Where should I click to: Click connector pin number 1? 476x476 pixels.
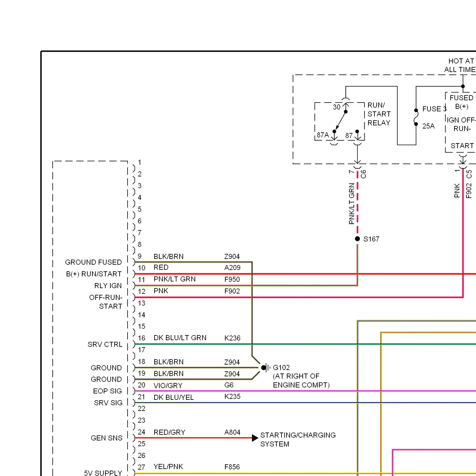(x=139, y=162)
